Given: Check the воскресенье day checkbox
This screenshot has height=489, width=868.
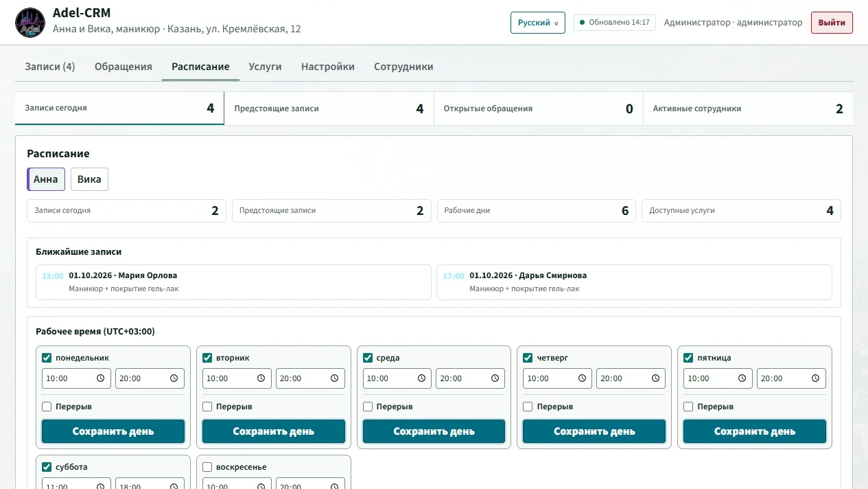Looking at the screenshot, I should pyautogui.click(x=207, y=467).
